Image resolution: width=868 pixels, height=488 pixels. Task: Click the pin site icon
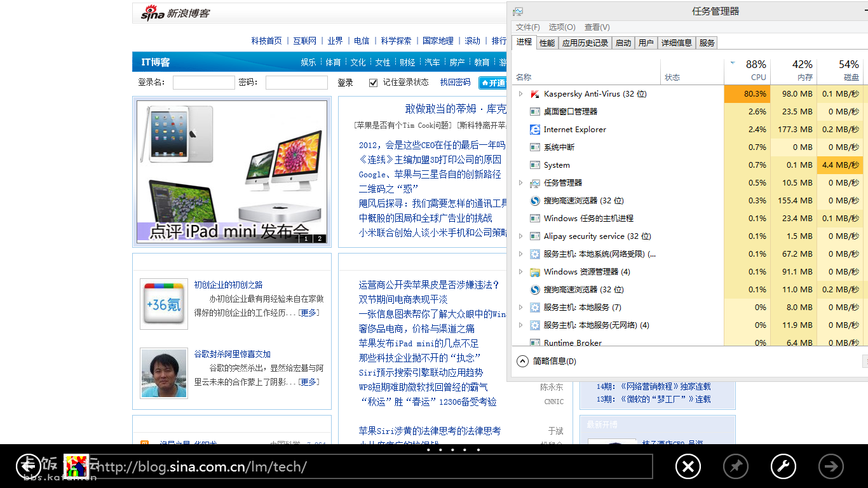735,467
